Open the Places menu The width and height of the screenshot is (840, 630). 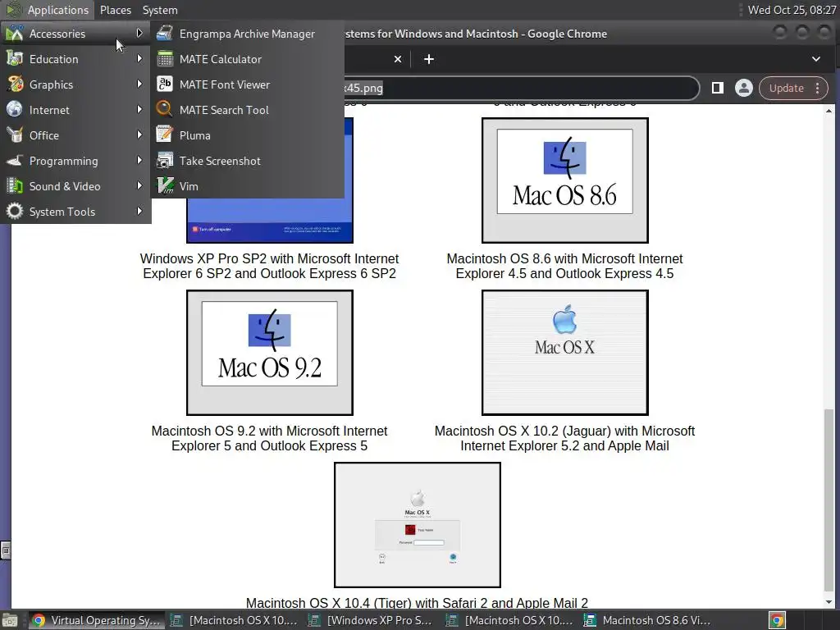coord(115,10)
